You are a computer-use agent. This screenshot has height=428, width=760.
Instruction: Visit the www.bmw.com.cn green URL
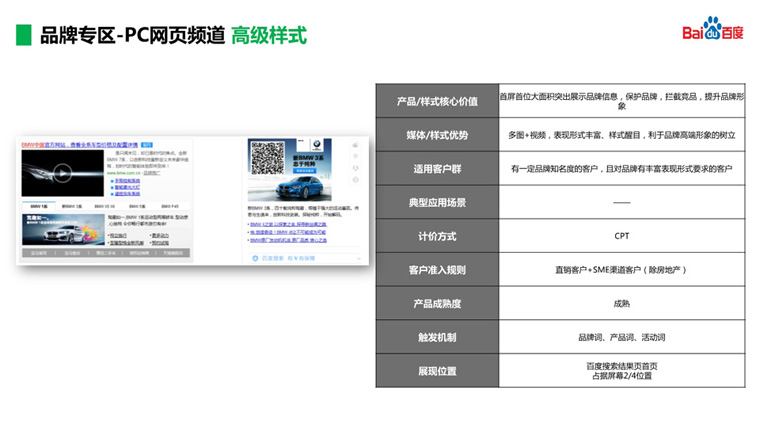pyautogui.click(x=124, y=173)
